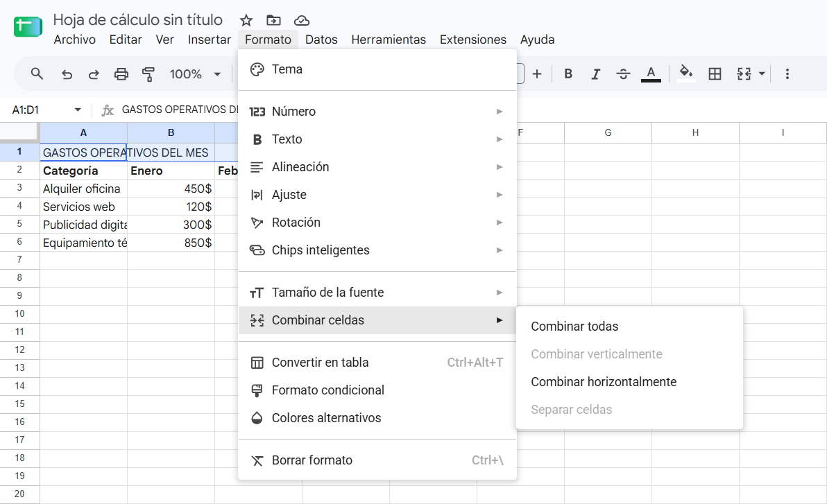
Task: Star this spreadsheet
Action: click(246, 21)
